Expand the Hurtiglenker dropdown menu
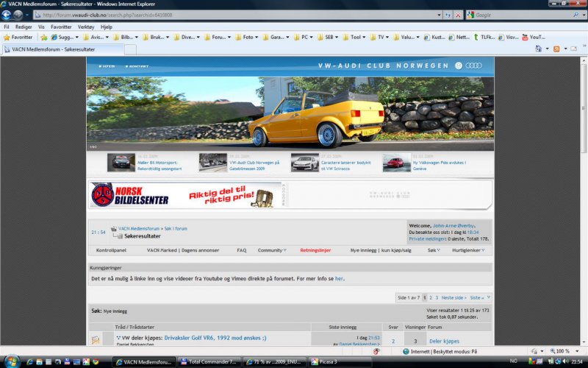The height and width of the screenshot is (368, 588). tap(469, 250)
